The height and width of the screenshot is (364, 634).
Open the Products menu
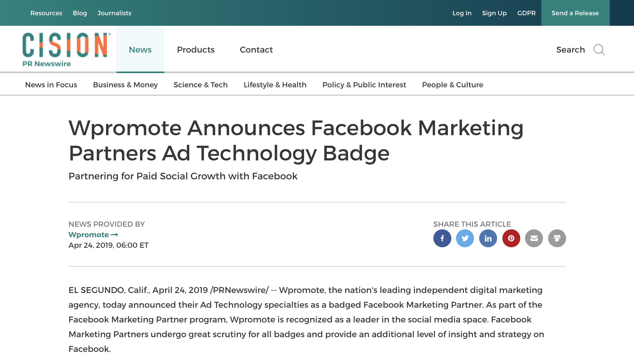click(196, 50)
